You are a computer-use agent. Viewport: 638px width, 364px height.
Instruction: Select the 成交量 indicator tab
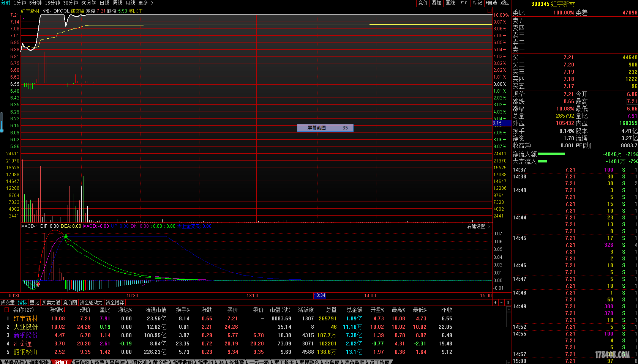[x=8, y=303]
